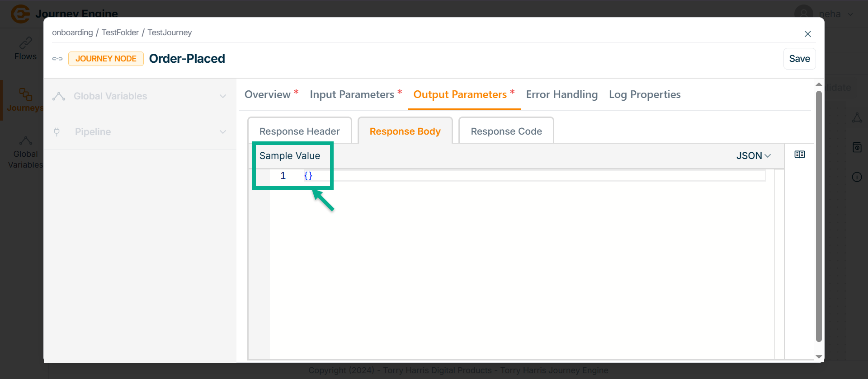
Task: Click the Flows link icon in sidebar
Action: pyautogui.click(x=25, y=43)
